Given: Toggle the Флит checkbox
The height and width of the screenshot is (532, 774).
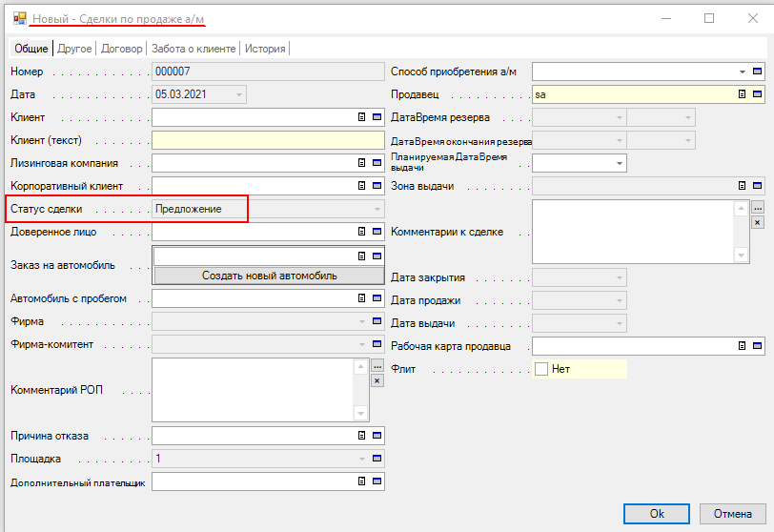Looking at the screenshot, I should coord(541,369).
